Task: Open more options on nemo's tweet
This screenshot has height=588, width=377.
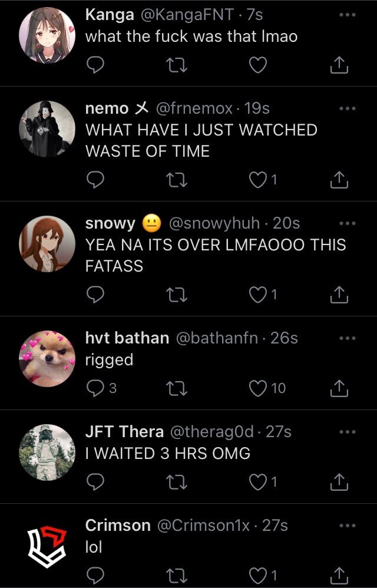Action: tap(346, 108)
